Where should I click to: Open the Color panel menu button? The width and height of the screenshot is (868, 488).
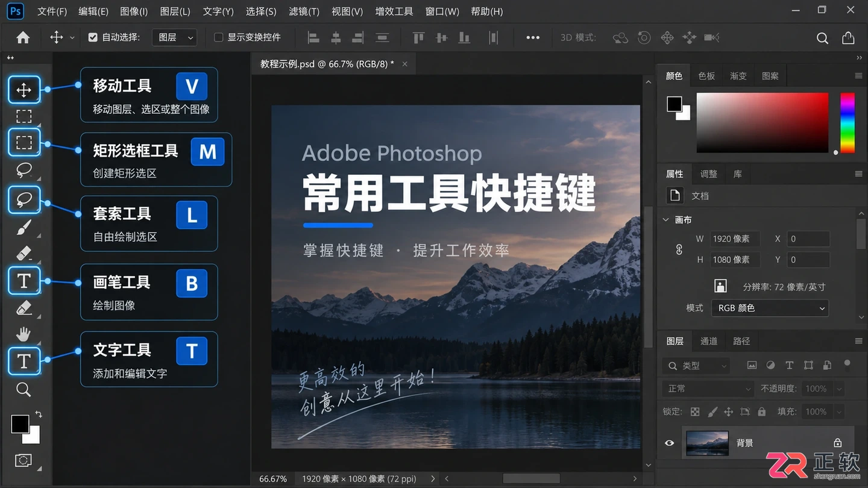(858, 76)
